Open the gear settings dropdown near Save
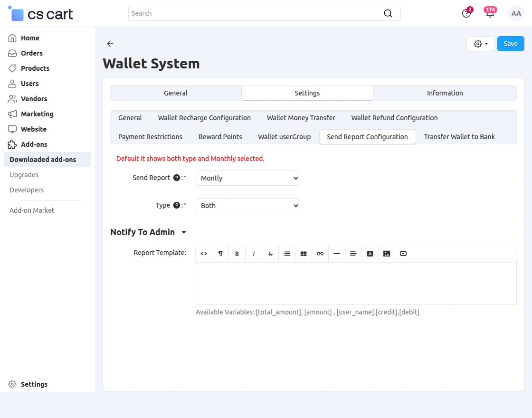 coord(480,43)
